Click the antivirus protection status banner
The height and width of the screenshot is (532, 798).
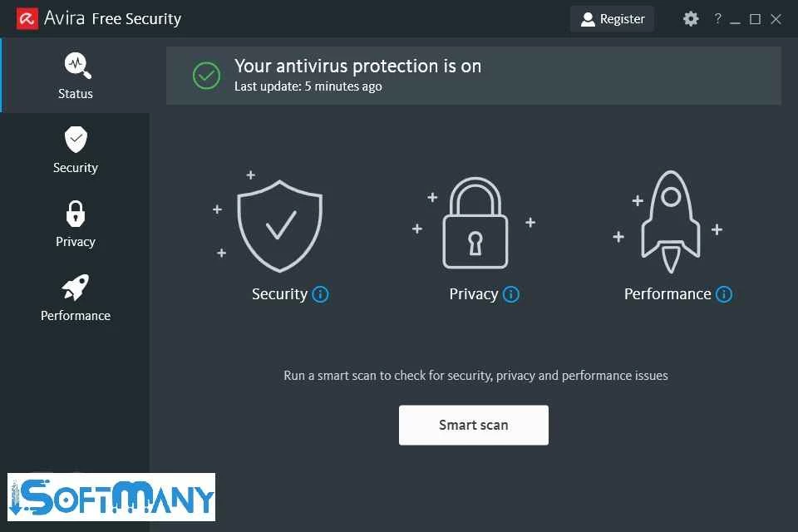(474, 75)
